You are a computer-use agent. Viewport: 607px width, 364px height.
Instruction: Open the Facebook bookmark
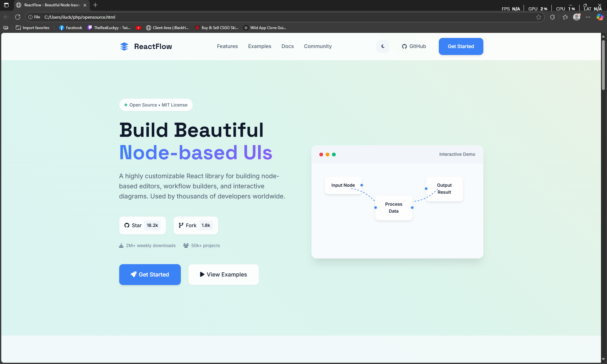point(71,28)
